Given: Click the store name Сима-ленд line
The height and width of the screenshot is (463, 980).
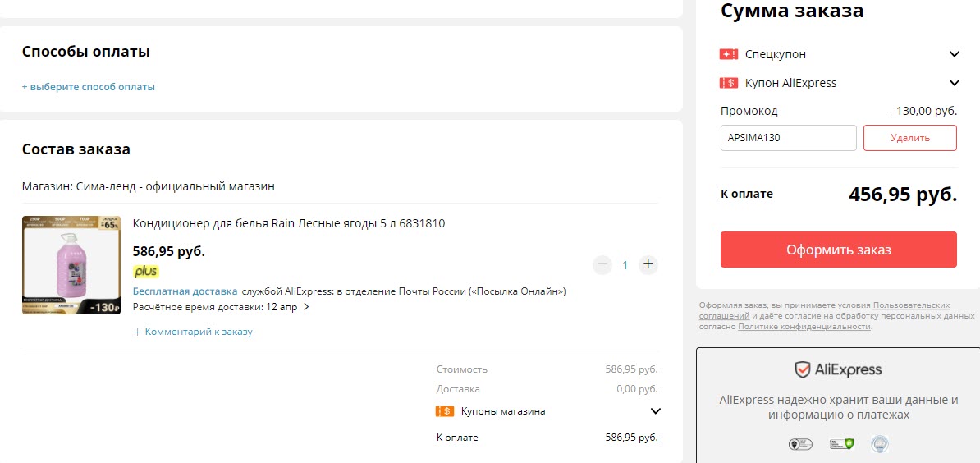Looking at the screenshot, I should (148, 186).
